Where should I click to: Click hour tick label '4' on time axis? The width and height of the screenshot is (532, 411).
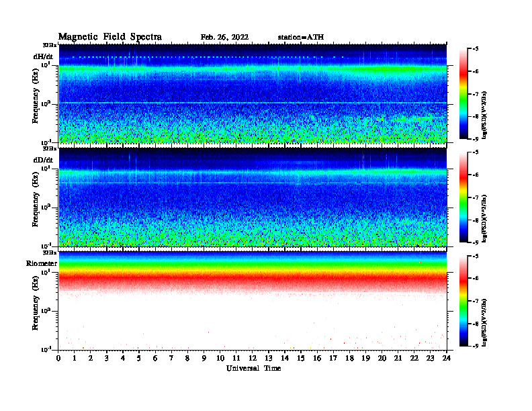pyautogui.click(x=123, y=358)
